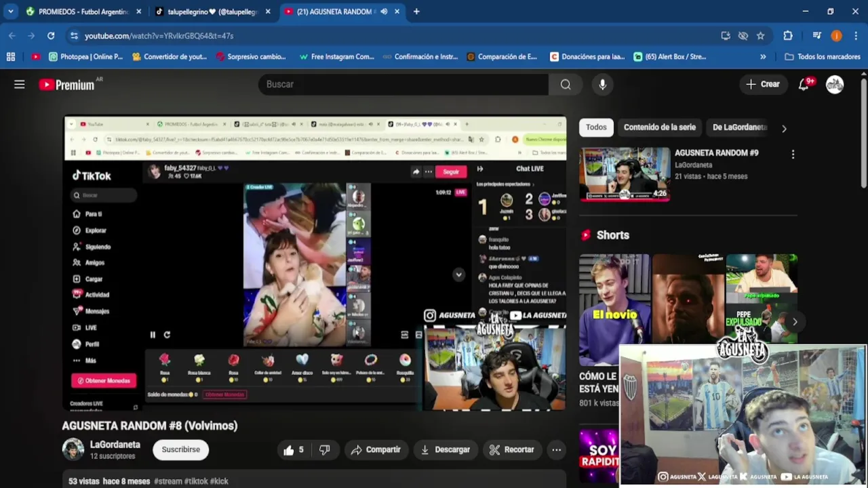Open the orange Chrome profile icon
868x488 pixels.
(x=836, y=35)
